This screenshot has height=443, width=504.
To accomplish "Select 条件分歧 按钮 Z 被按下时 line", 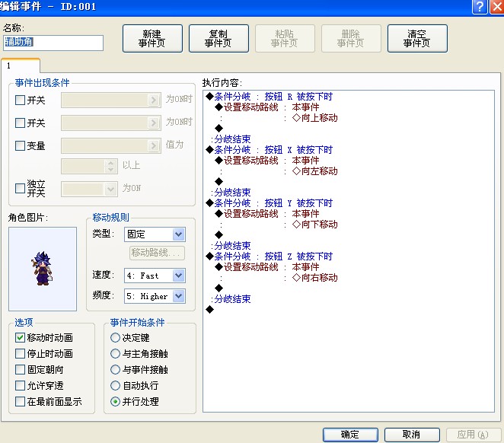I will pyautogui.click(x=269, y=257).
